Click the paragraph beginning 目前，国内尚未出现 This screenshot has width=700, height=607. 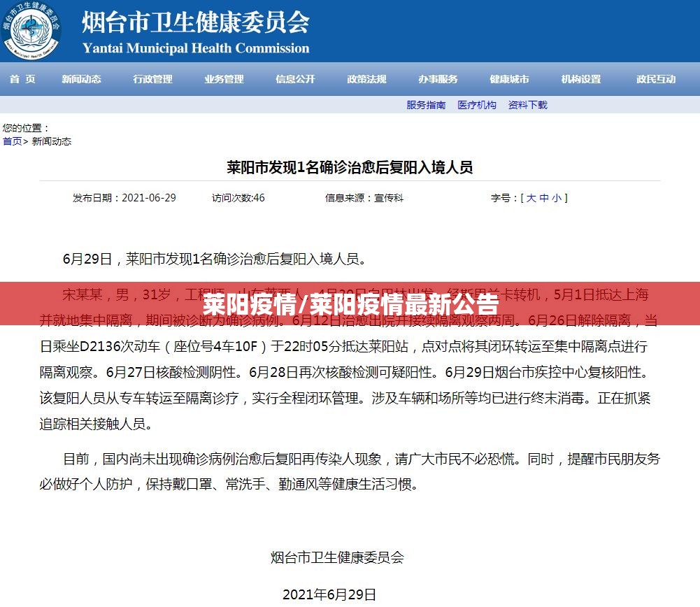pos(350,471)
